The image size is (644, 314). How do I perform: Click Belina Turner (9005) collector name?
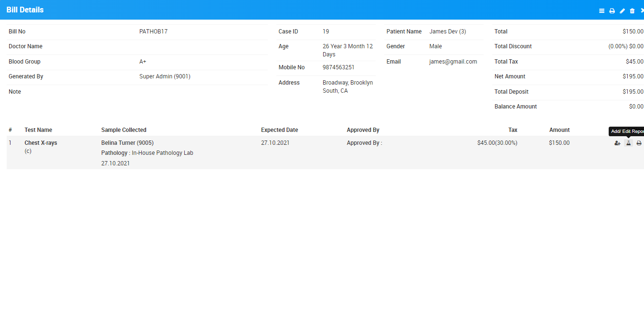[x=127, y=143]
